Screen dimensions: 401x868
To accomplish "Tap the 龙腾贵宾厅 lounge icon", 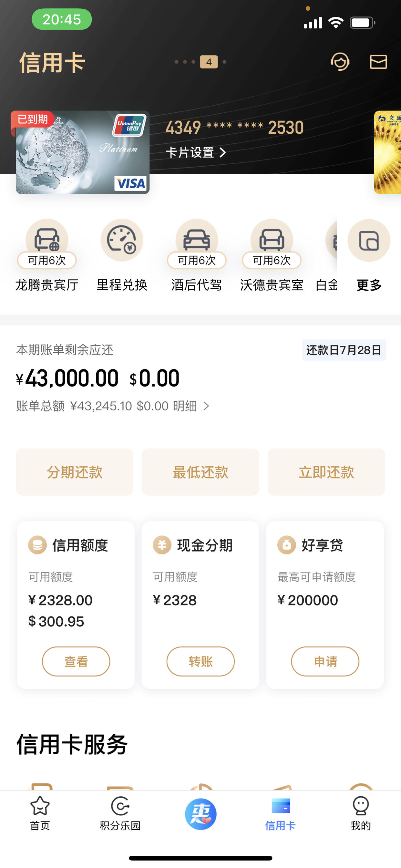I will tap(47, 240).
